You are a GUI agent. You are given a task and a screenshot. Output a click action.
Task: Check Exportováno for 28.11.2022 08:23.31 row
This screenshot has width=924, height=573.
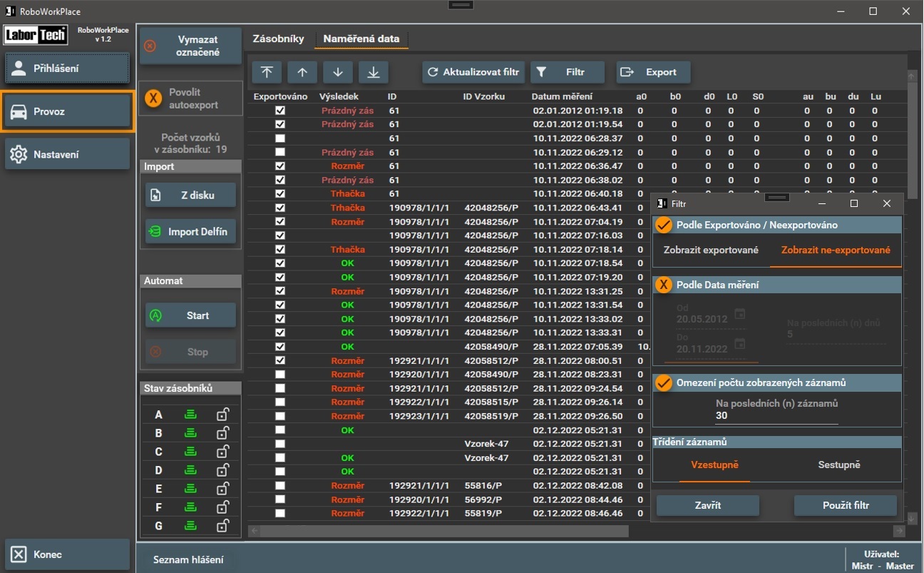[280, 375]
